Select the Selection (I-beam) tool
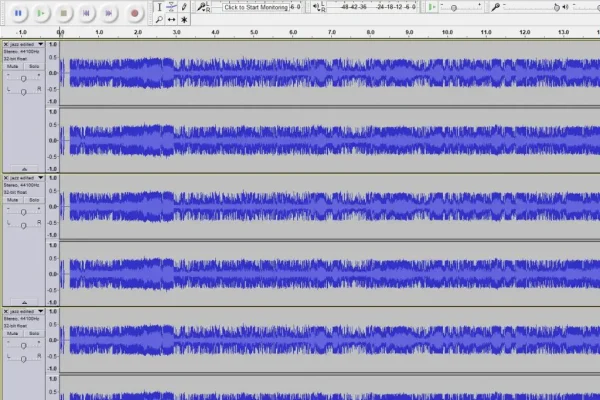This screenshot has height=400, width=600. tap(160, 7)
